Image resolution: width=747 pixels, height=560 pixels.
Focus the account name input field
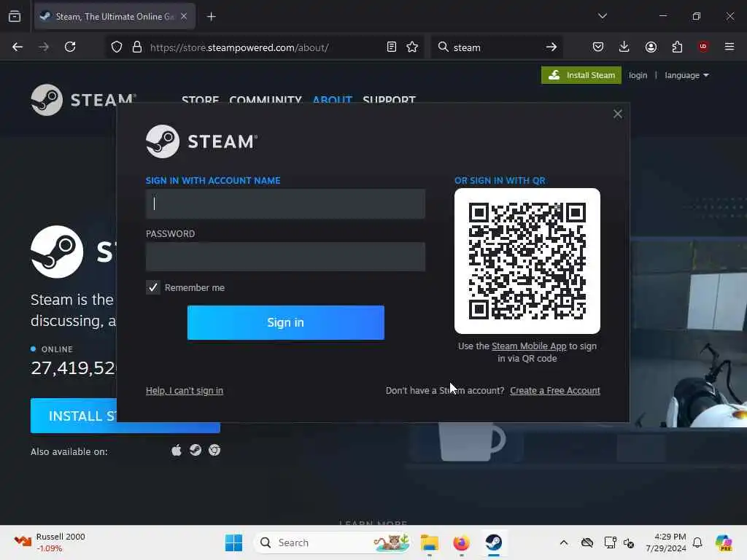[285, 204]
